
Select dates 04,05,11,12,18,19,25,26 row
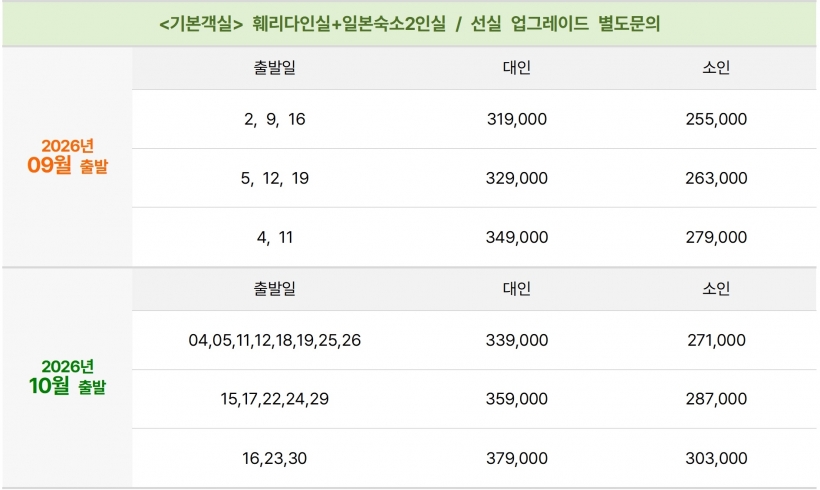(x=474, y=340)
